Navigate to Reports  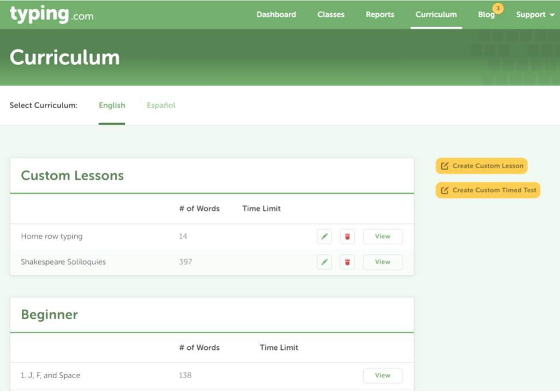(x=380, y=15)
